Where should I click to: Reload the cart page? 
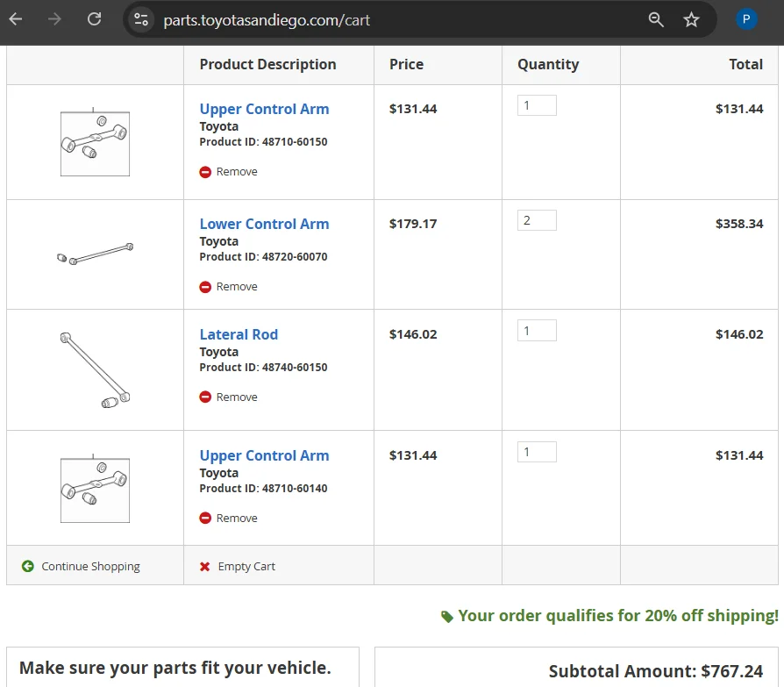94,19
